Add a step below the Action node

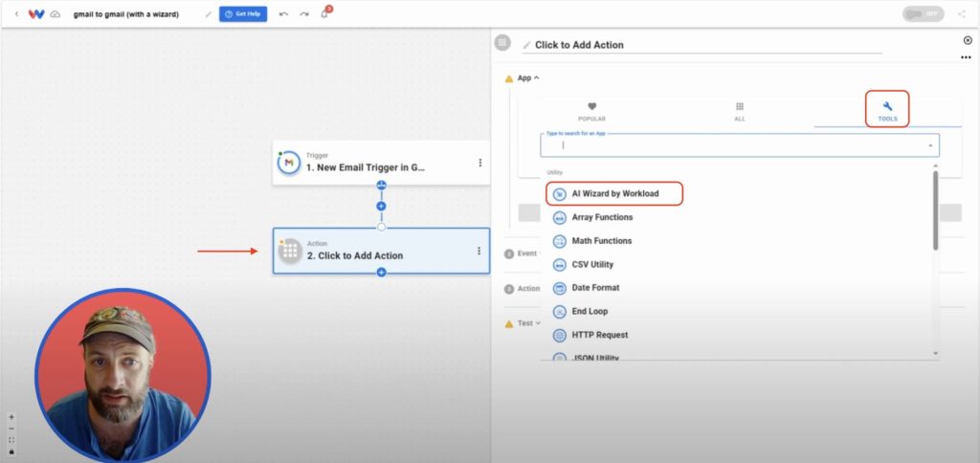point(381,273)
